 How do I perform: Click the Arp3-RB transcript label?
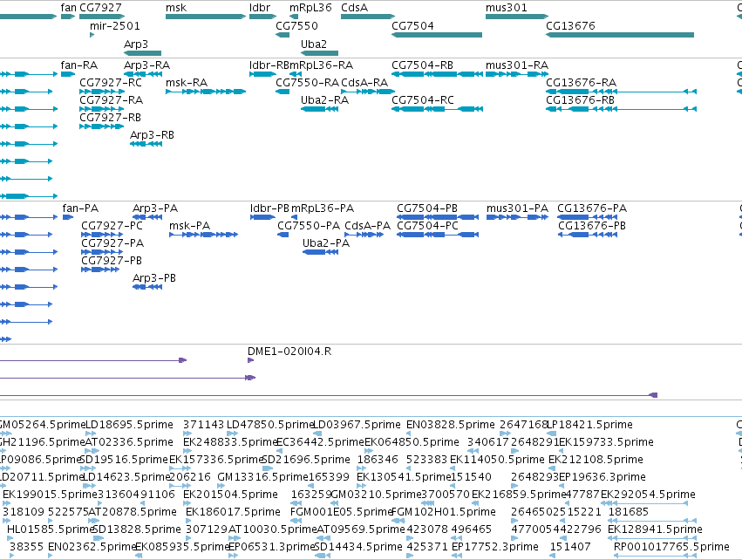[x=152, y=135]
